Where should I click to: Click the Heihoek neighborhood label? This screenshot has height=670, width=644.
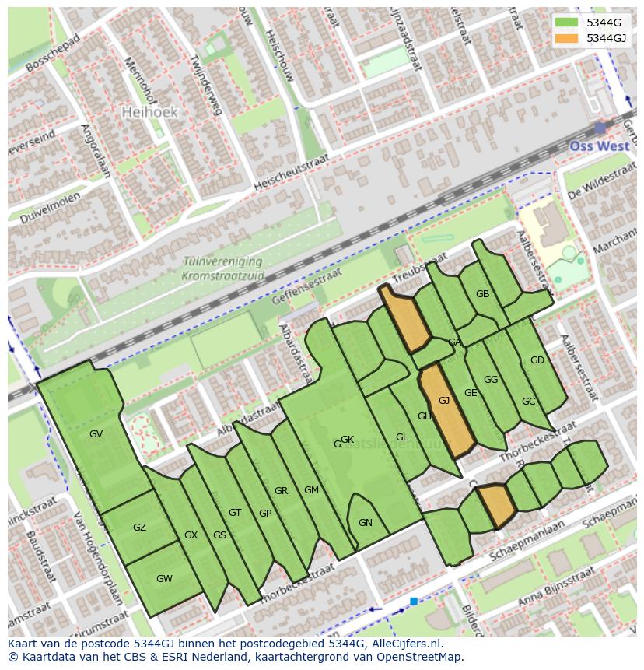[150, 112]
